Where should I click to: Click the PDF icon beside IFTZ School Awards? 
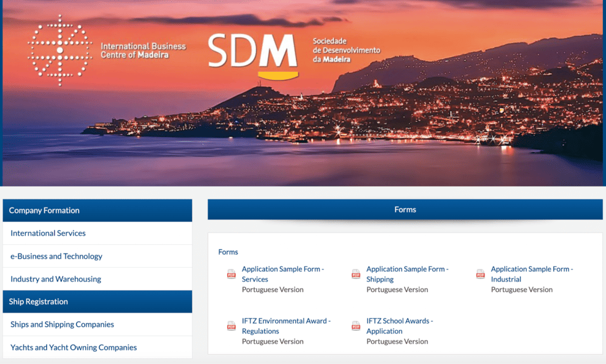[356, 326]
